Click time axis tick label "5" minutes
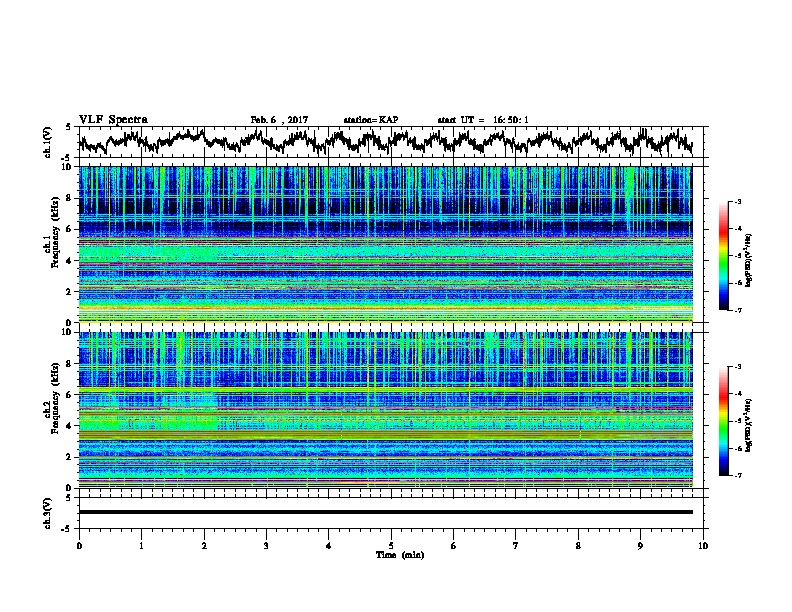The image size is (792, 612). pos(391,545)
